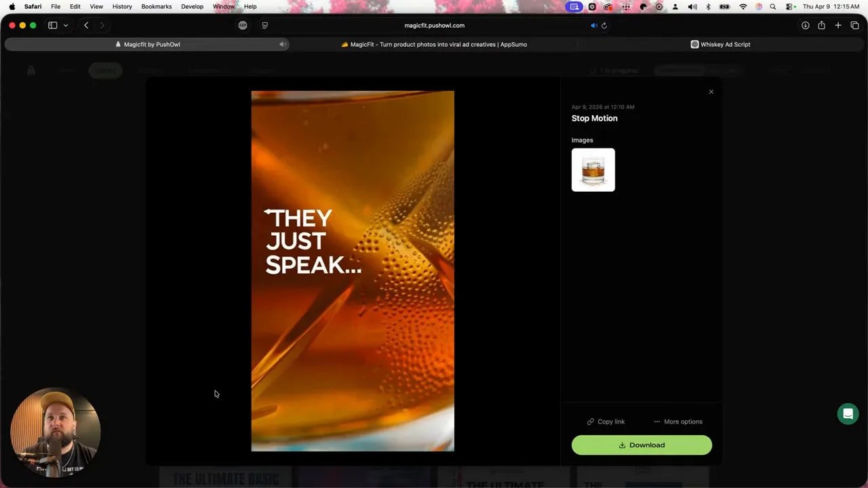Screen dimensions: 868x488
Task: Copy link for the Stop Motion creative
Action: (606, 421)
